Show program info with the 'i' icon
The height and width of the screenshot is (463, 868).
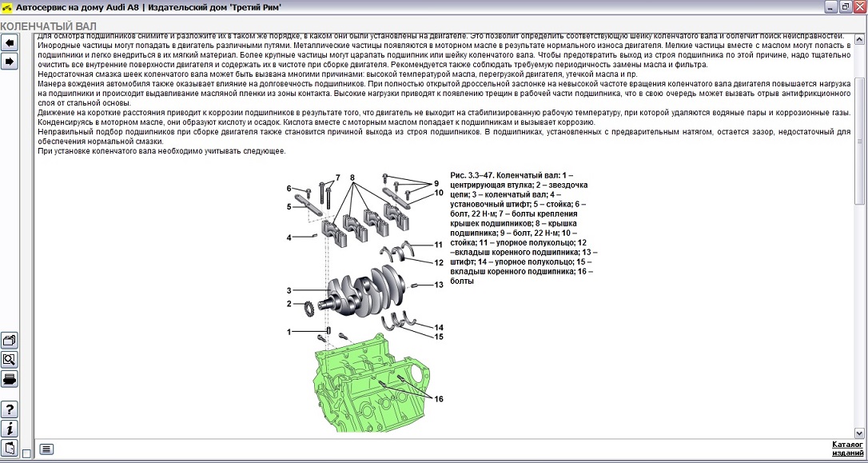pos(10,429)
